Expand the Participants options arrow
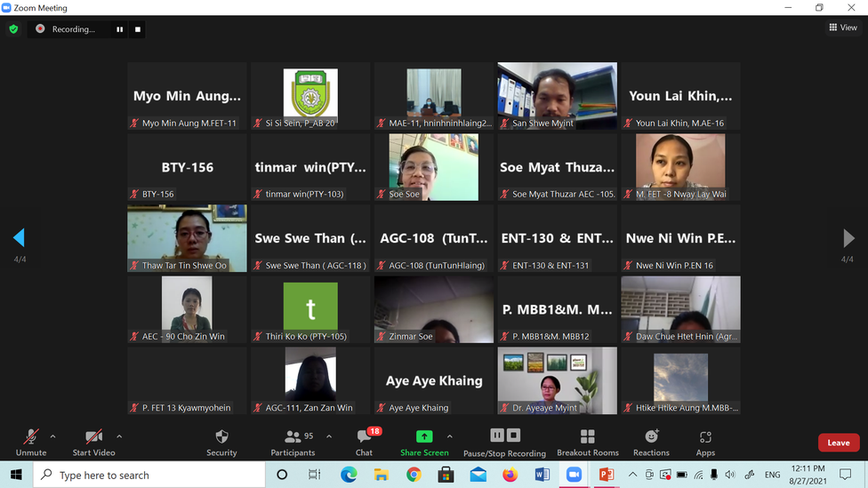 329,436
